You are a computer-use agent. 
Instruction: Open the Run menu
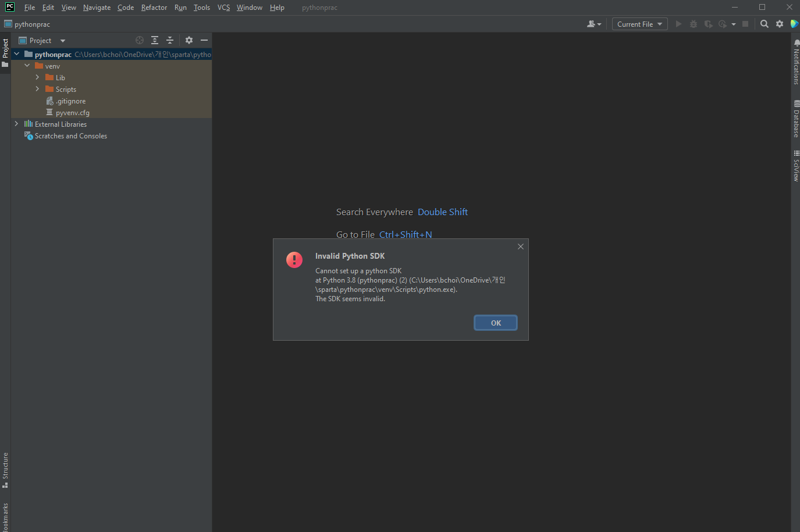[180, 8]
